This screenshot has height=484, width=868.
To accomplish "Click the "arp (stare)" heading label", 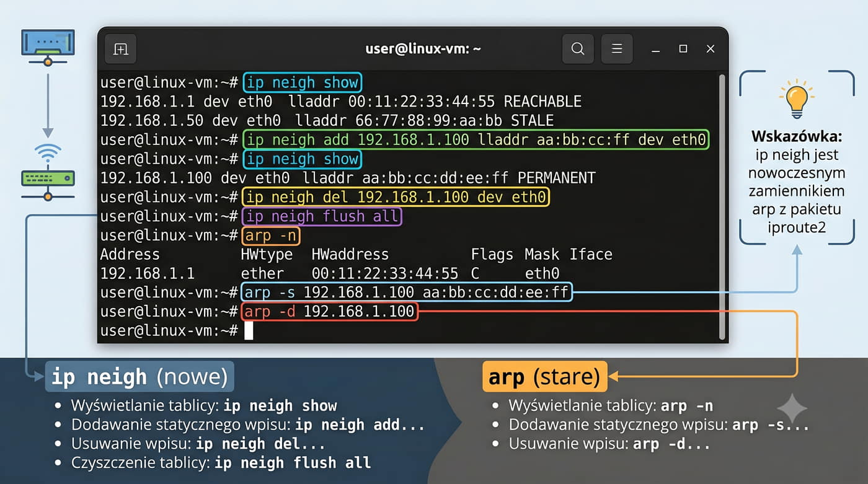I will pos(544,376).
